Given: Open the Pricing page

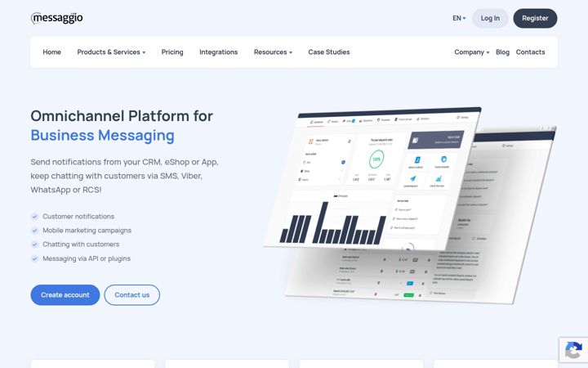Looking at the screenshot, I should (x=172, y=52).
